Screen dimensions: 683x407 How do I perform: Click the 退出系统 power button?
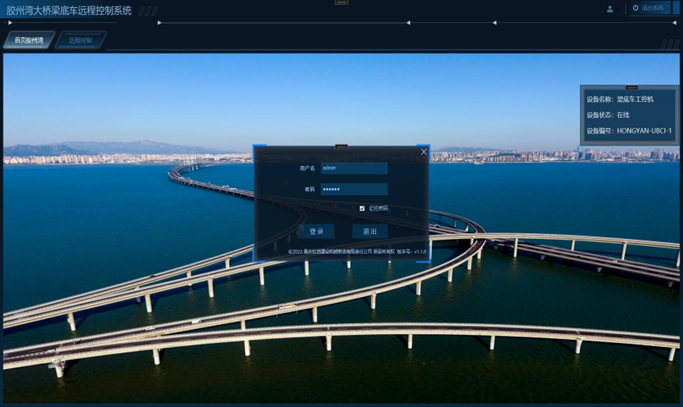tap(648, 8)
